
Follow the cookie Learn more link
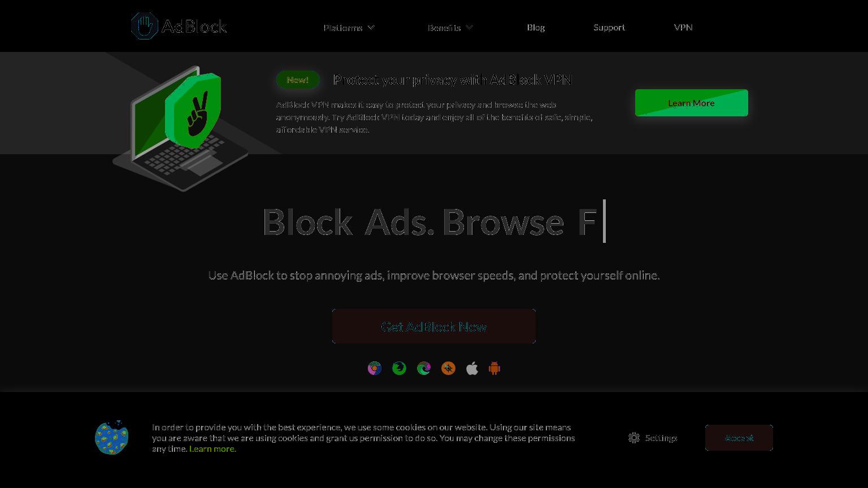(212, 449)
